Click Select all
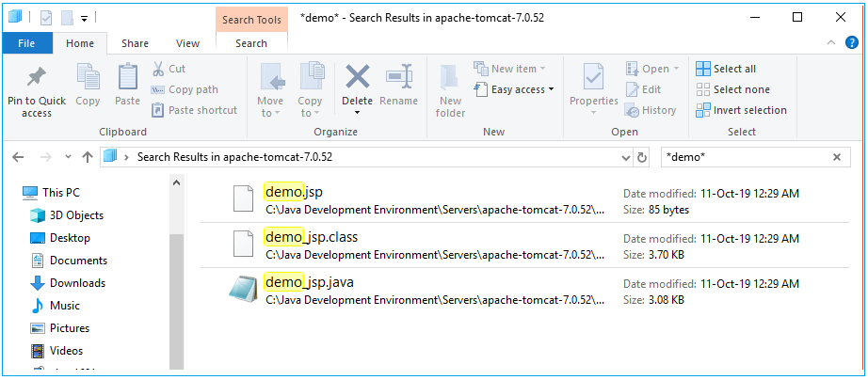The width and height of the screenshot is (868, 380). point(726,70)
